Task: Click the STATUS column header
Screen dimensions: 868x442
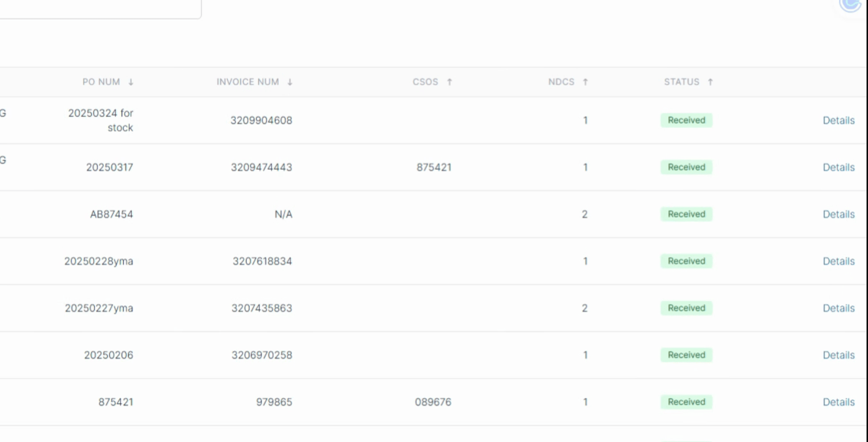Action: (x=682, y=82)
